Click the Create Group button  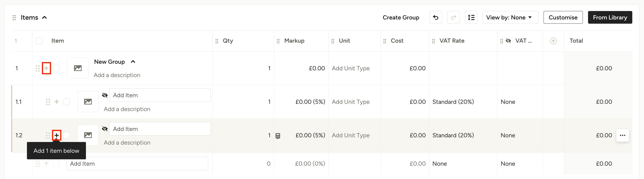pos(401,18)
